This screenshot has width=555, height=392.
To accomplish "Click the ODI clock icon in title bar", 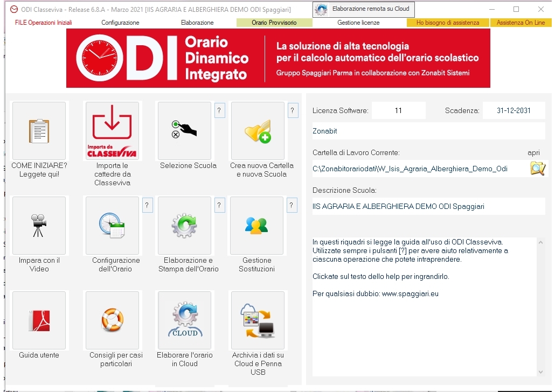I will pos(14,10).
